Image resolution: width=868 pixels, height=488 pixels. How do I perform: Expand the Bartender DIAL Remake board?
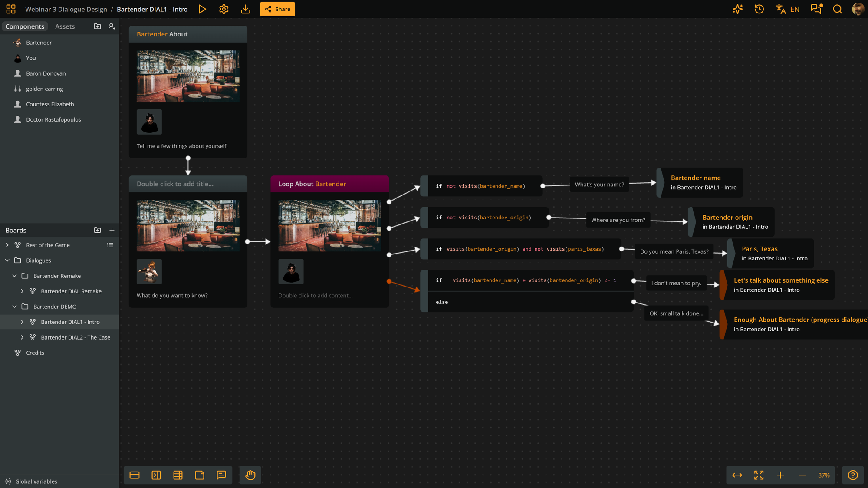[x=22, y=291]
